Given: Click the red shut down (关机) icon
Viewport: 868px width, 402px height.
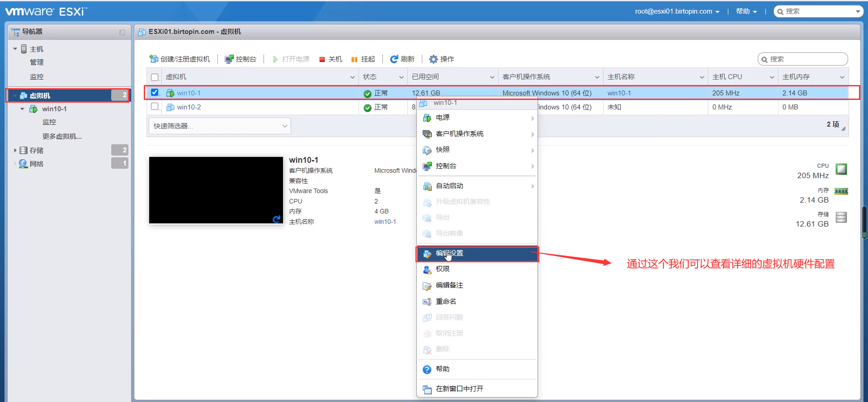Looking at the screenshot, I should [x=322, y=59].
